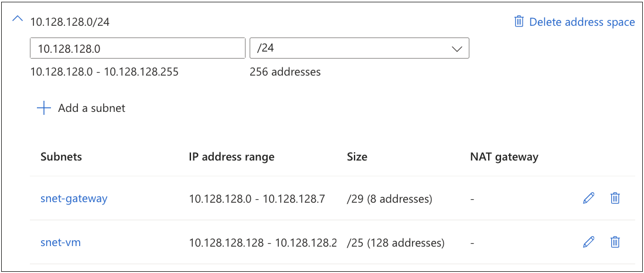Click the trash icon beside Delete address space
The image size is (644, 273).
[x=519, y=22]
